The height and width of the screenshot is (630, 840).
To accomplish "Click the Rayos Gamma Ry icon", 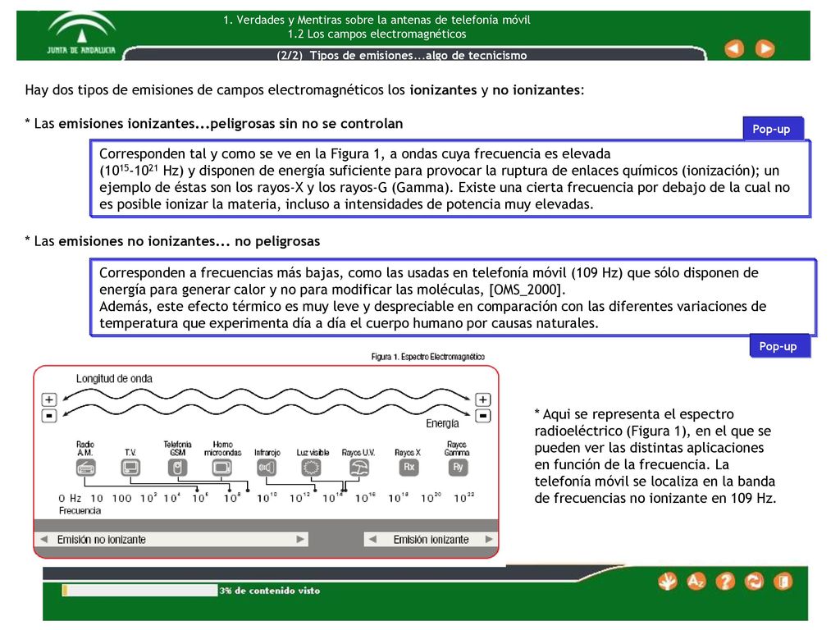I will [x=458, y=467].
